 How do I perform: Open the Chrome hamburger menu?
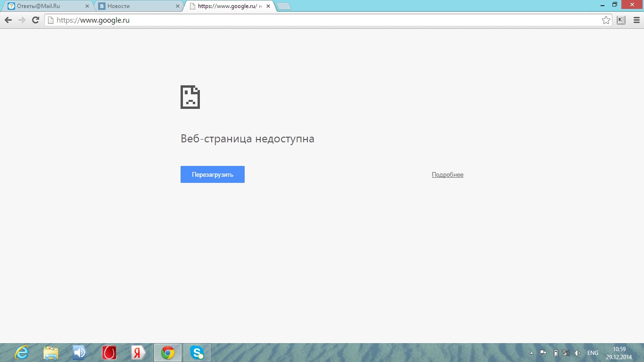click(x=636, y=20)
